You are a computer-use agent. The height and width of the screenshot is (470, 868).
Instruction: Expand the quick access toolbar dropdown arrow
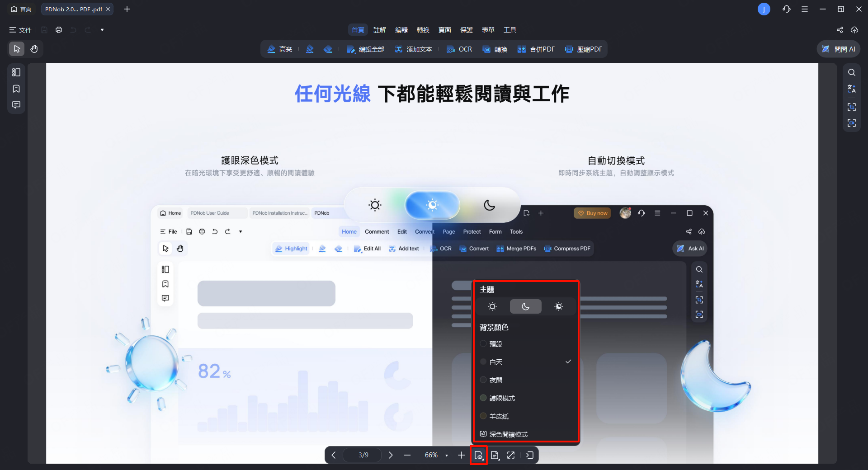102,30
